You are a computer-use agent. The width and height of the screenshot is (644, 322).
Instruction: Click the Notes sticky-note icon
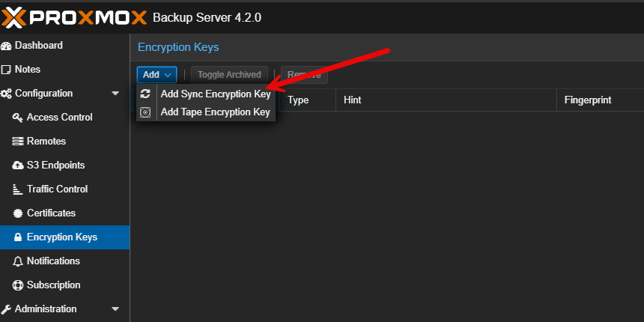tap(7, 70)
